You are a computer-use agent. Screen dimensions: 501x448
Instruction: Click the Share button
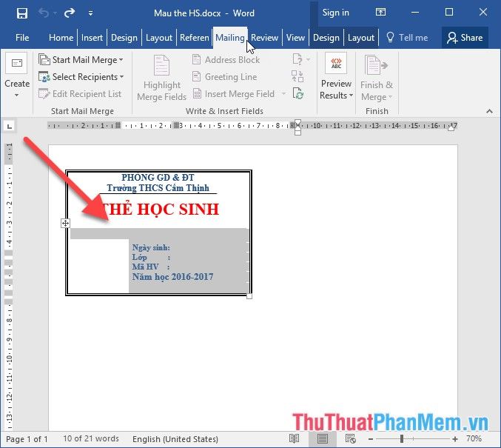pyautogui.click(x=465, y=38)
